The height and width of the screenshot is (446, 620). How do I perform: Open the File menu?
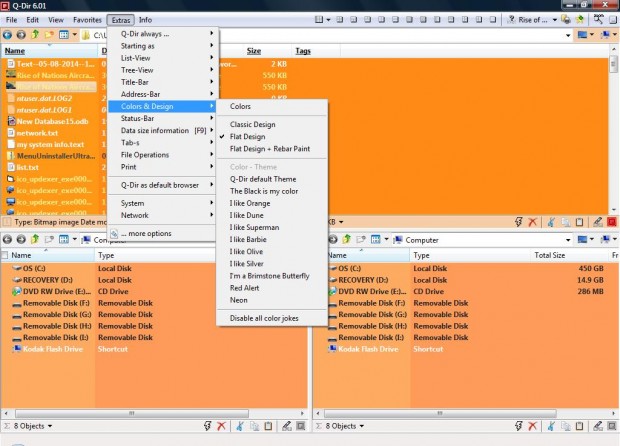[x=11, y=20]
